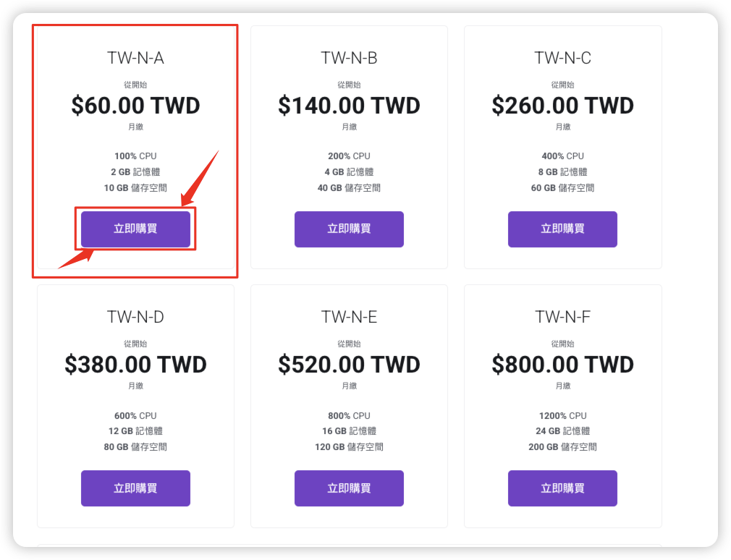Select the TW-N-D plan heading
731x560 pixels.
point(135,317)
